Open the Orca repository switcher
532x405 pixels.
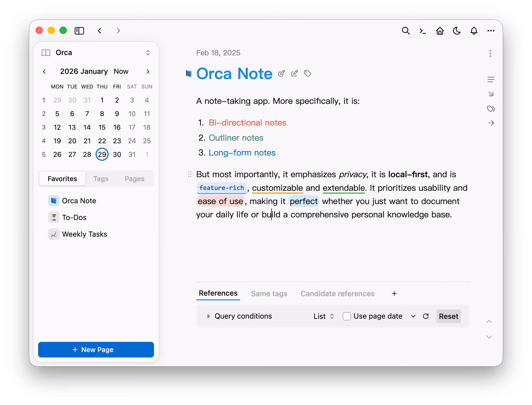pos(148,53)
